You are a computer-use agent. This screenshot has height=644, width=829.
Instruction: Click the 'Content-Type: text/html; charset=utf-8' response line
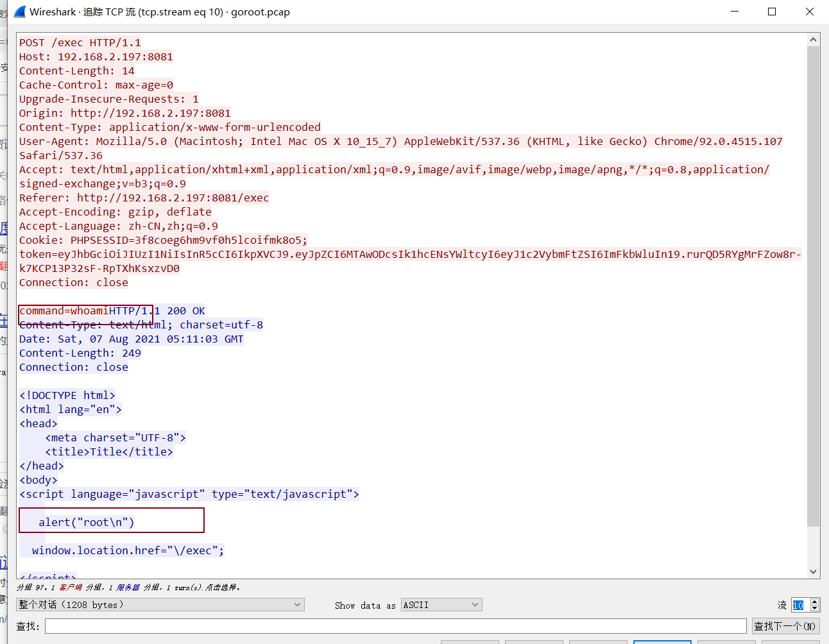point(141,325)
